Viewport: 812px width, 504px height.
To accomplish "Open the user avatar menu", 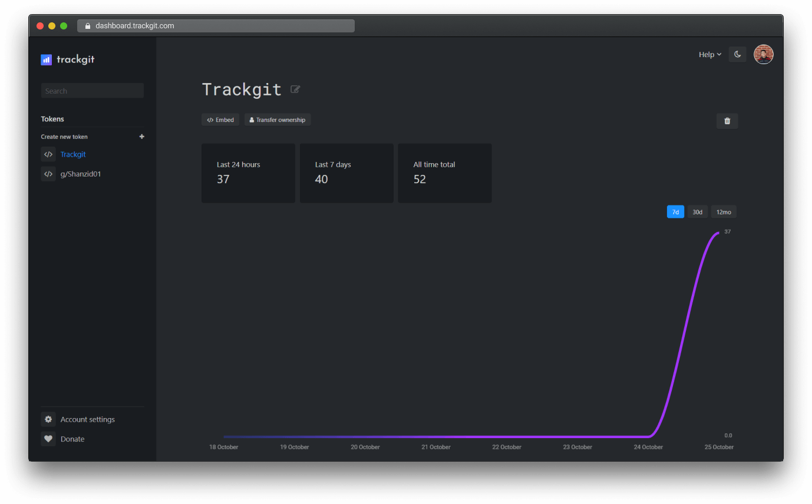I will tap(764, 54).
